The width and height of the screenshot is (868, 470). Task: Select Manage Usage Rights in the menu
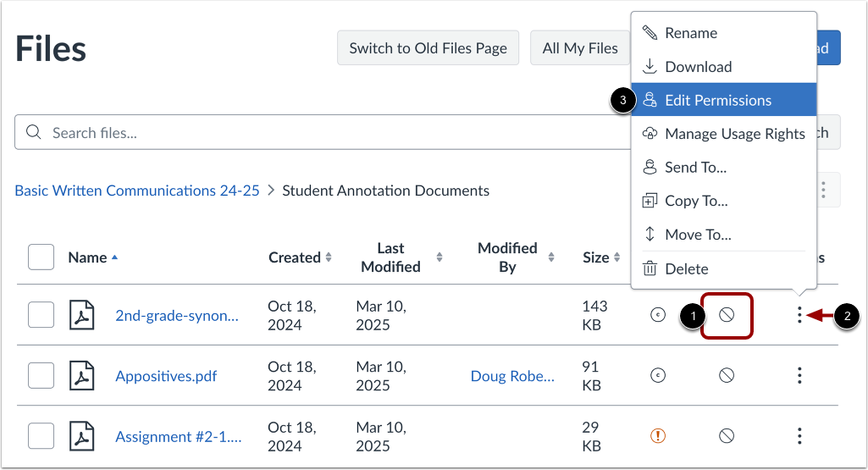click(723, 134)
